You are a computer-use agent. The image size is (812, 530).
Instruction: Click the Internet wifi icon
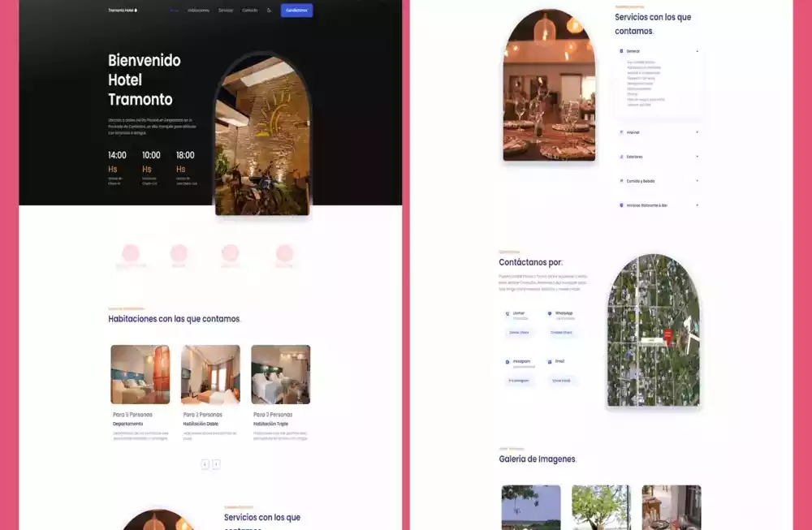[621, 132]
